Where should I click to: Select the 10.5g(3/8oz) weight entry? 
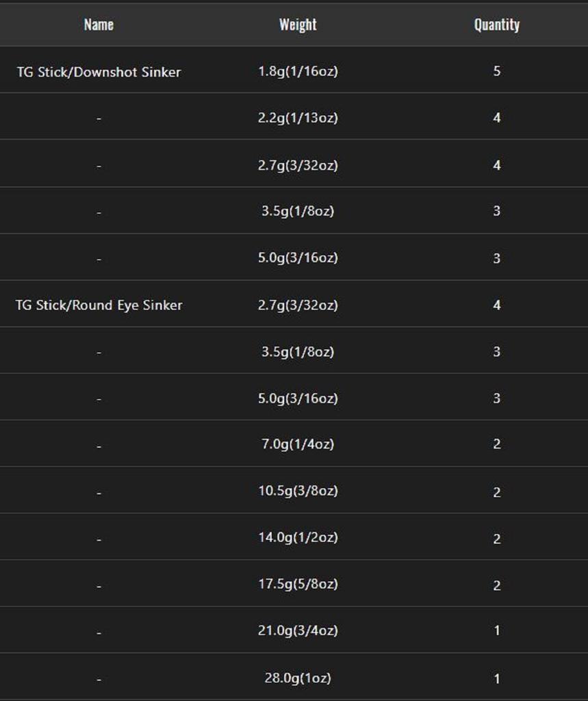click(x=298, y=491)
